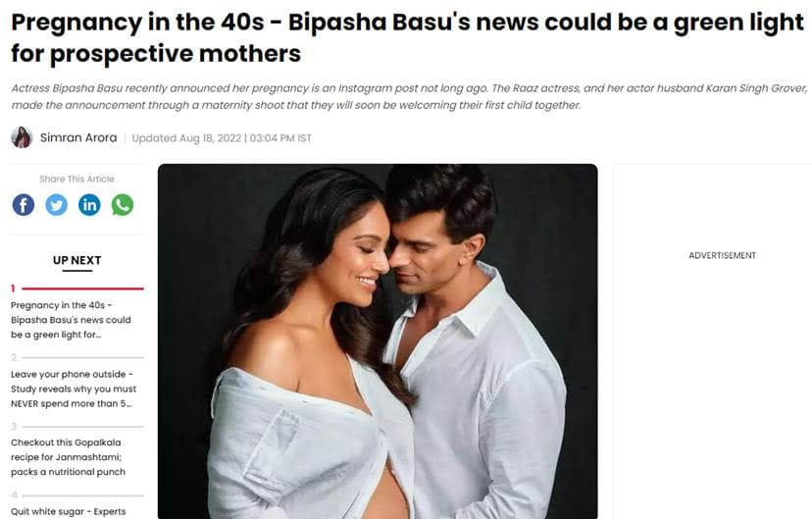Open author name Simran Arora

(78, 137)
